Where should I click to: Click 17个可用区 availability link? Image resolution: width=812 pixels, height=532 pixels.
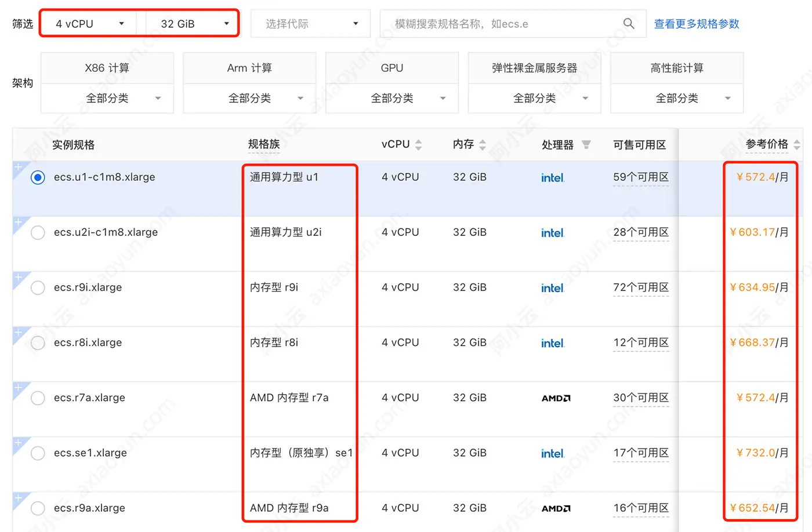[641, 453]
